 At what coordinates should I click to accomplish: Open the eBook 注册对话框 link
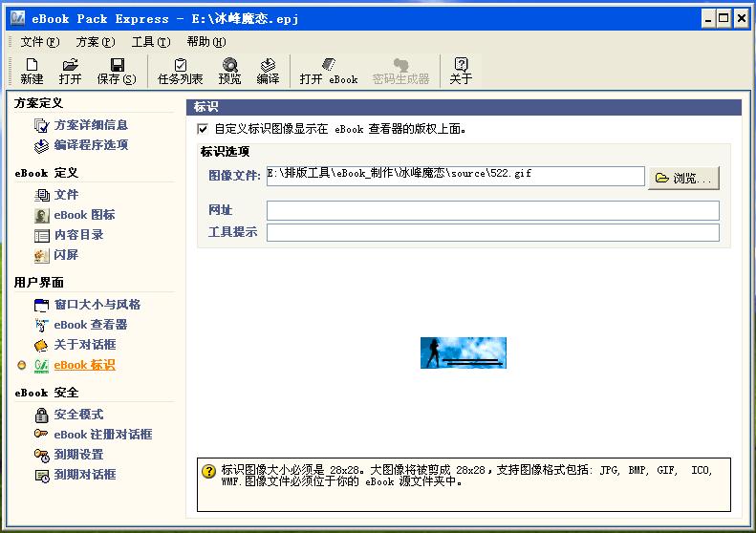[x=102, y=435]
